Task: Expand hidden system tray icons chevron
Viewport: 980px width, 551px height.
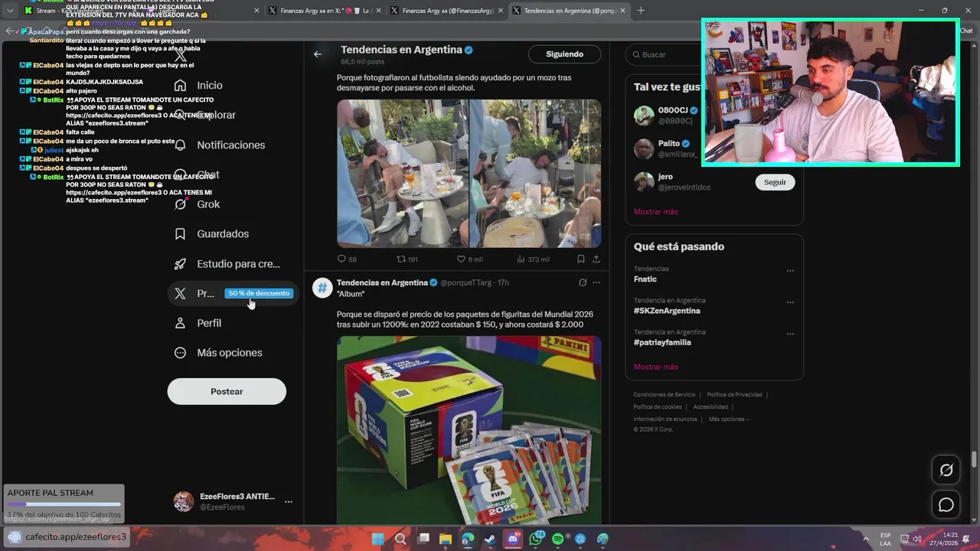Action: 866,539
